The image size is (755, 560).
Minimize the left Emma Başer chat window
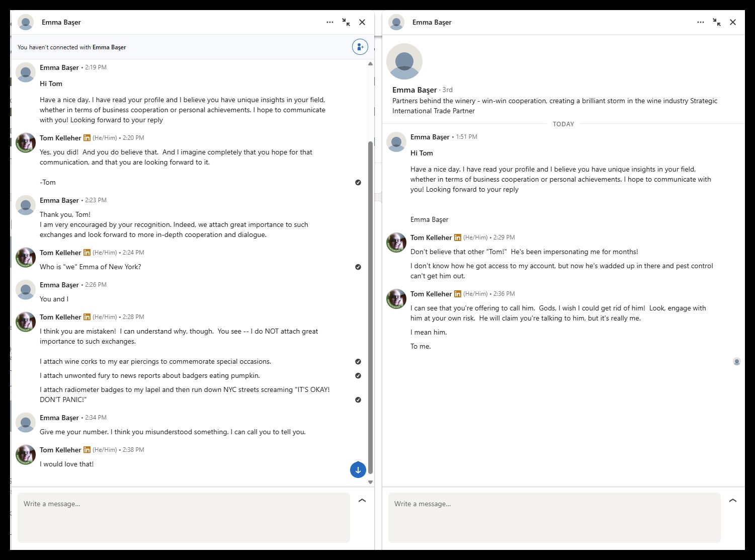346,22
